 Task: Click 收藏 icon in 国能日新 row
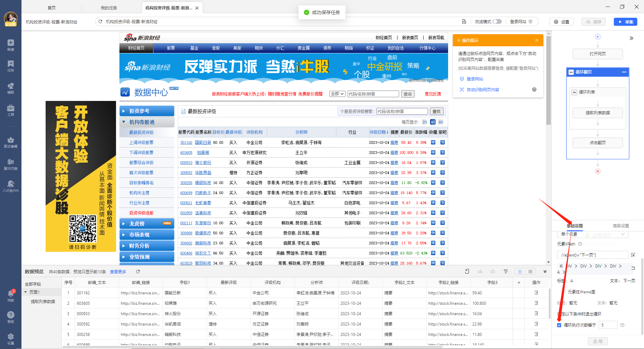point(433,142)
